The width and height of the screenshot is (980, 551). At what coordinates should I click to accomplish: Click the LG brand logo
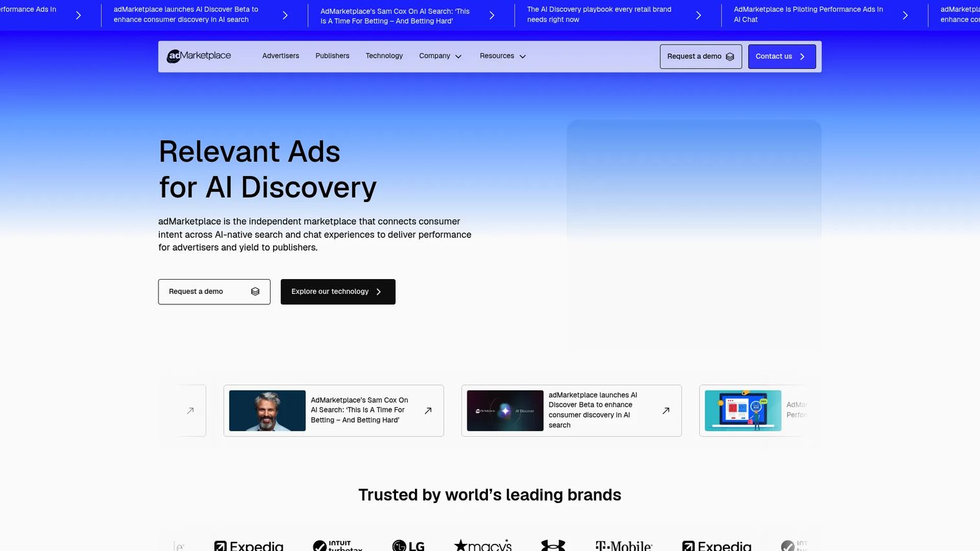pos(408,546)
